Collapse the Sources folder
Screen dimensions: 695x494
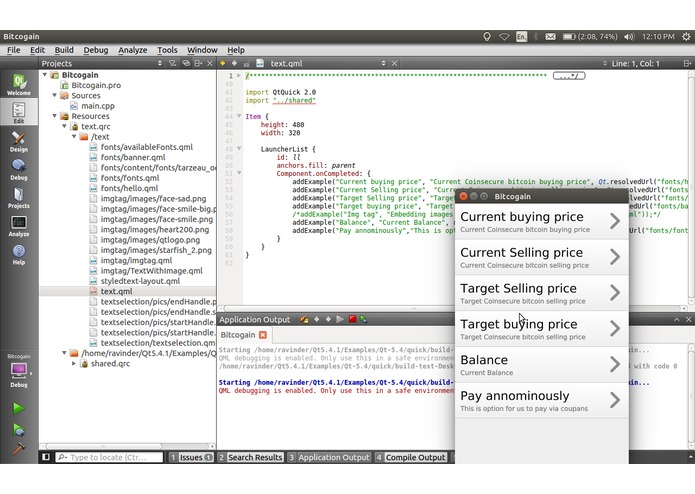tap(55, 95)
